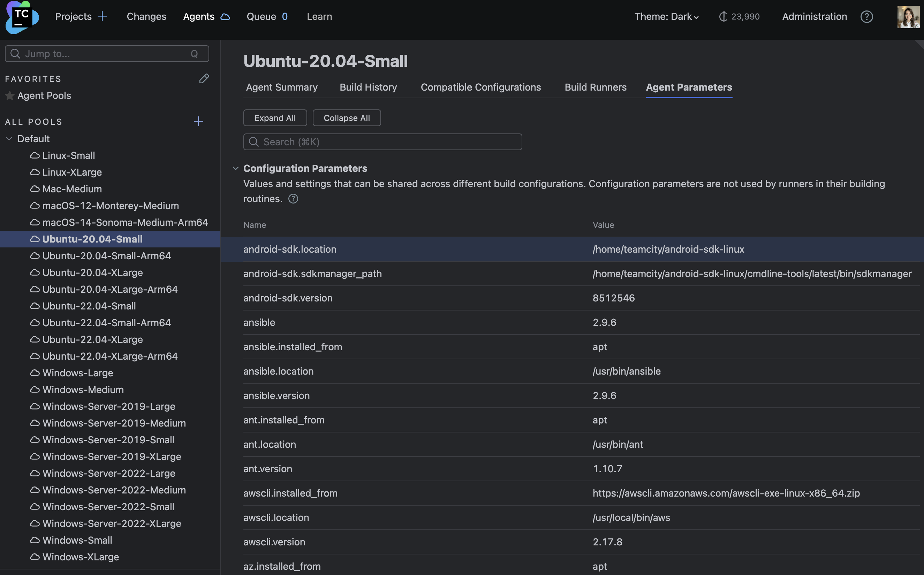Select the Windows-Large agent
The image size is (924, 575).
(77, 373)
